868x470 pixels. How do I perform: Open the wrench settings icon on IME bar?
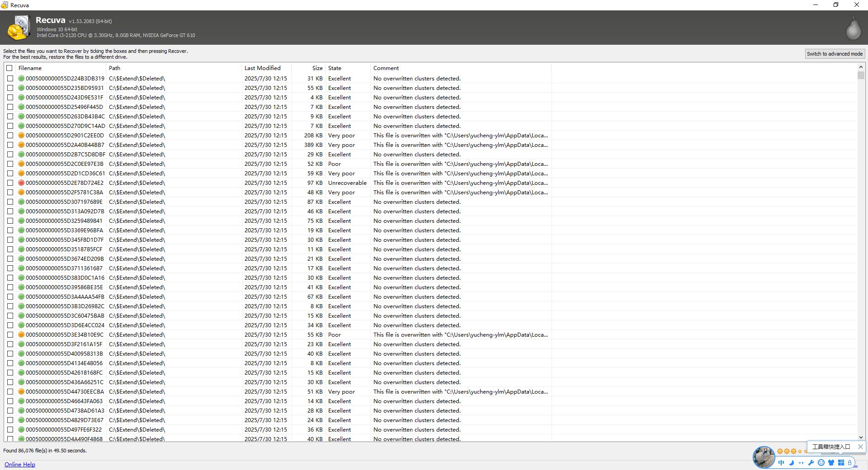tap(811, 462)
